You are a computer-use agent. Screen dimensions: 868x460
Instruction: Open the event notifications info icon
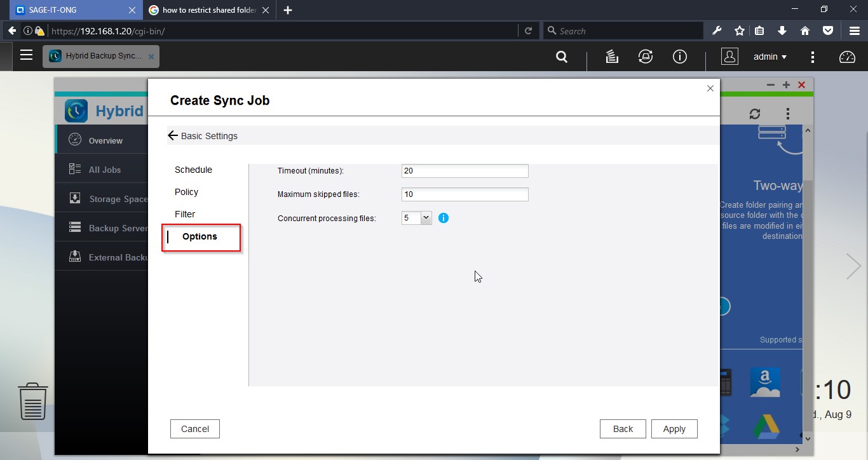(x=680, y=57)
